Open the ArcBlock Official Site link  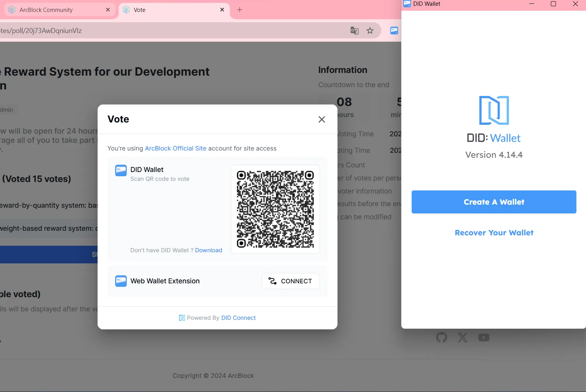pos(175,148)
